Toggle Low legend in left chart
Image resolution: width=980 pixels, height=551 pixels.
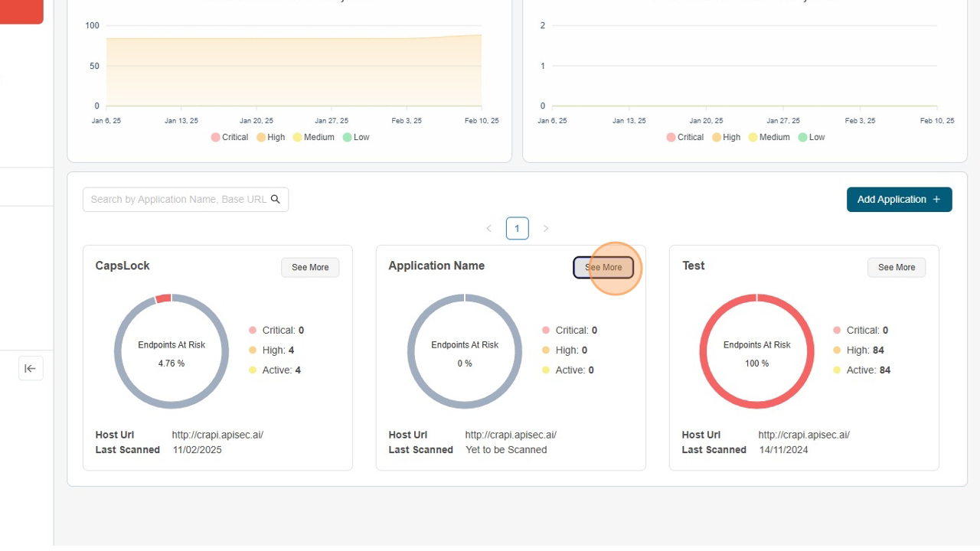(x=356, y=138)
